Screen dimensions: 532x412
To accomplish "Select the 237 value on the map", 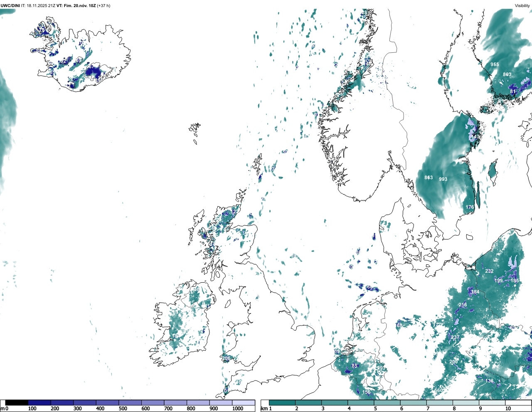I will click(x=455, y=337).
